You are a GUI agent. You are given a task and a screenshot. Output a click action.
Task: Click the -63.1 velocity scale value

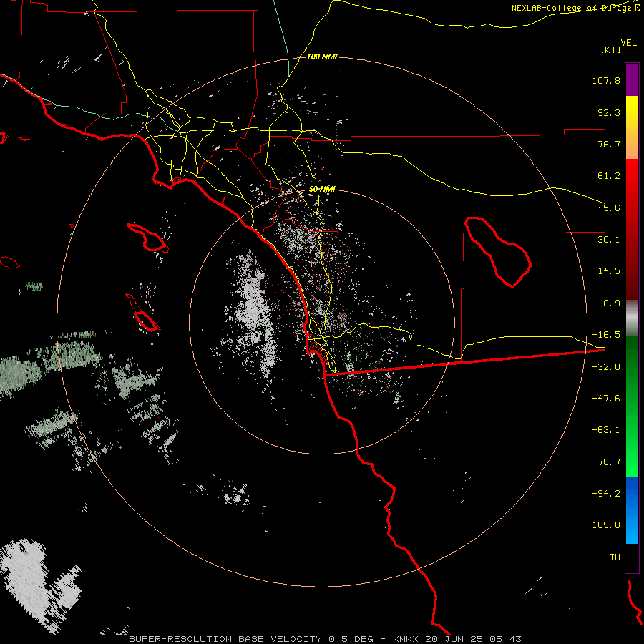[x=606, y=430]
